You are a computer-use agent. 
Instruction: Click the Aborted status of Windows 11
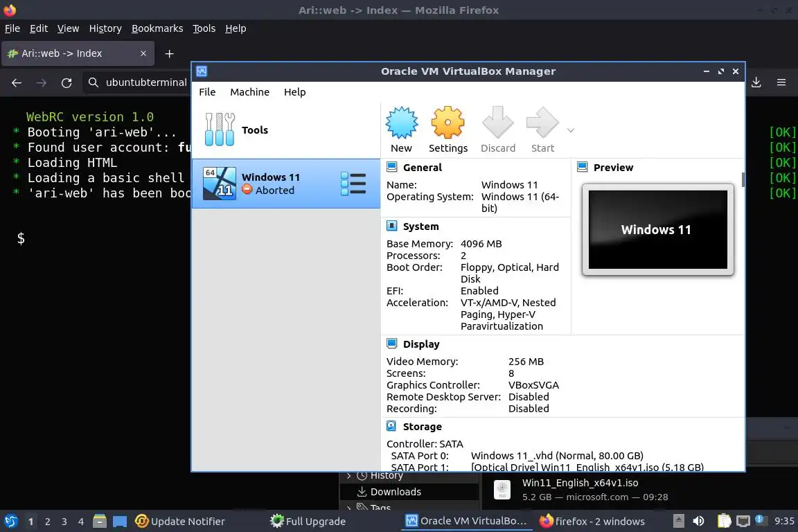275,190
